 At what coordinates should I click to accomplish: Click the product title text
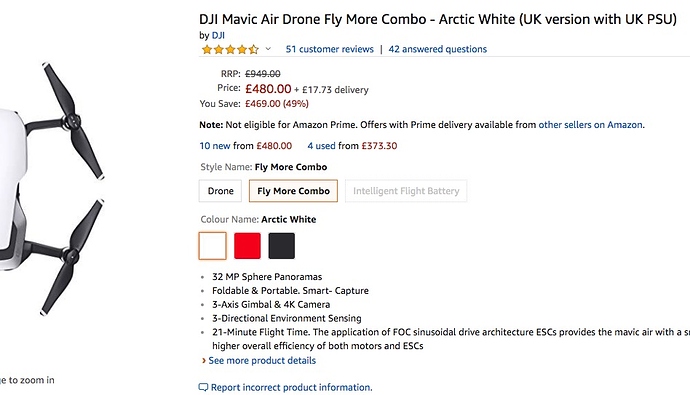pyautogui.click(x=438, y=19)
